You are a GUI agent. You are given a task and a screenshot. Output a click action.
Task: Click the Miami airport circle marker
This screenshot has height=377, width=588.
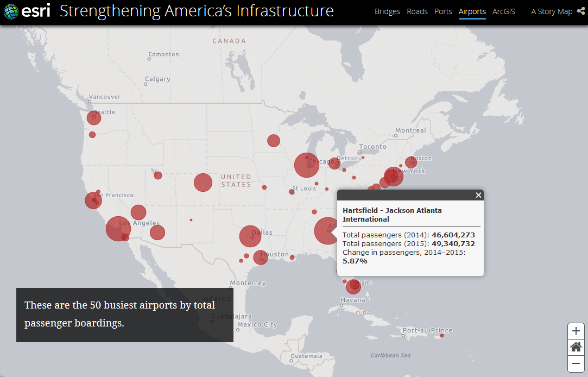pyautogui.click(x=353, y=286)
